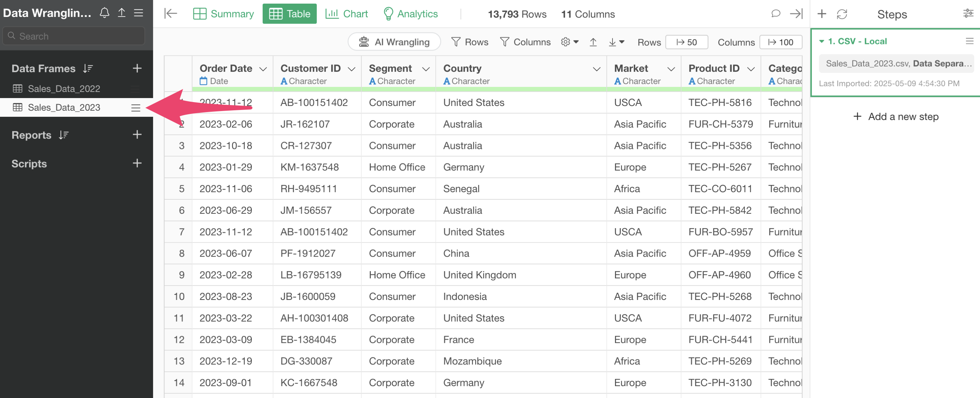Open the project hamburger menu
Screen dimensions: 980x398
tap(138, 13)
